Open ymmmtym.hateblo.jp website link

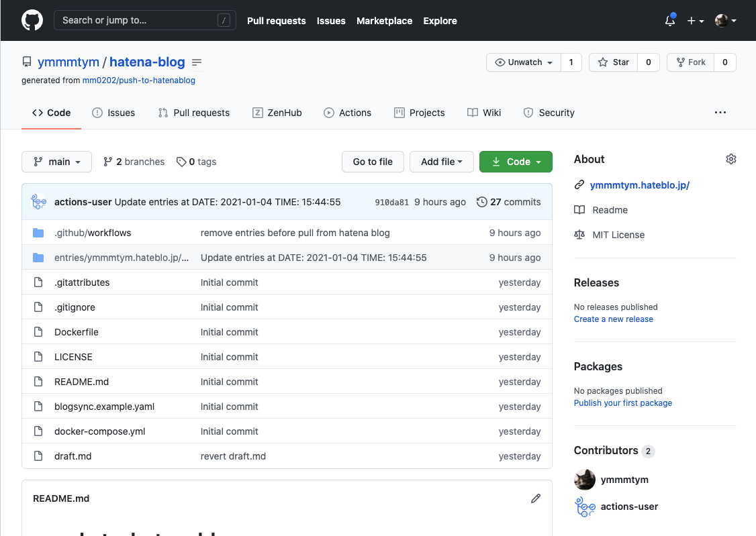pos(640,185)
